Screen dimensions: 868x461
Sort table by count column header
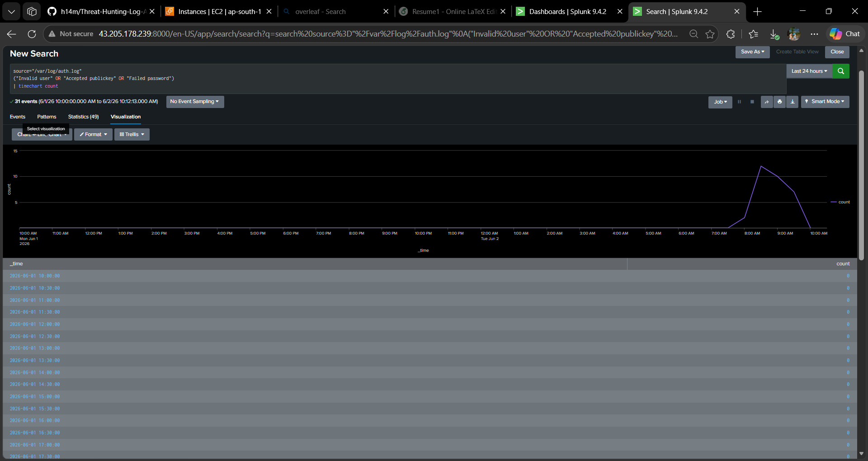742,264
